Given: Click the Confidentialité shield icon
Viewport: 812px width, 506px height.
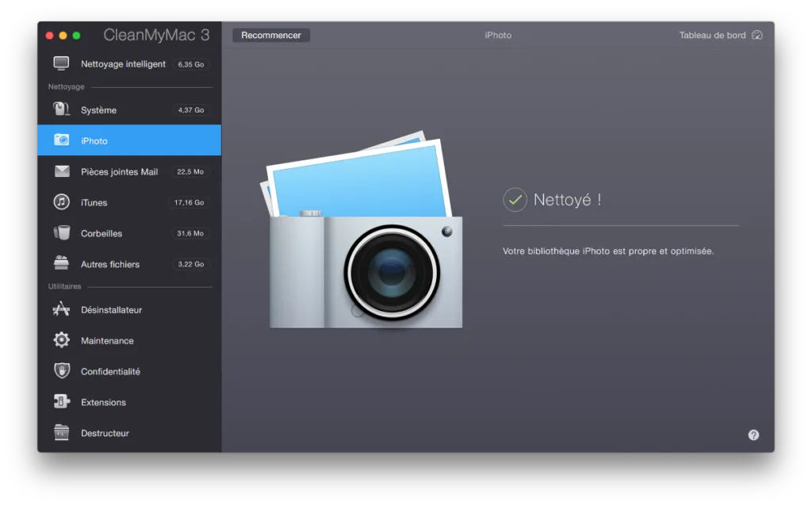Looking at the screenshot, I should coord(62,371).
